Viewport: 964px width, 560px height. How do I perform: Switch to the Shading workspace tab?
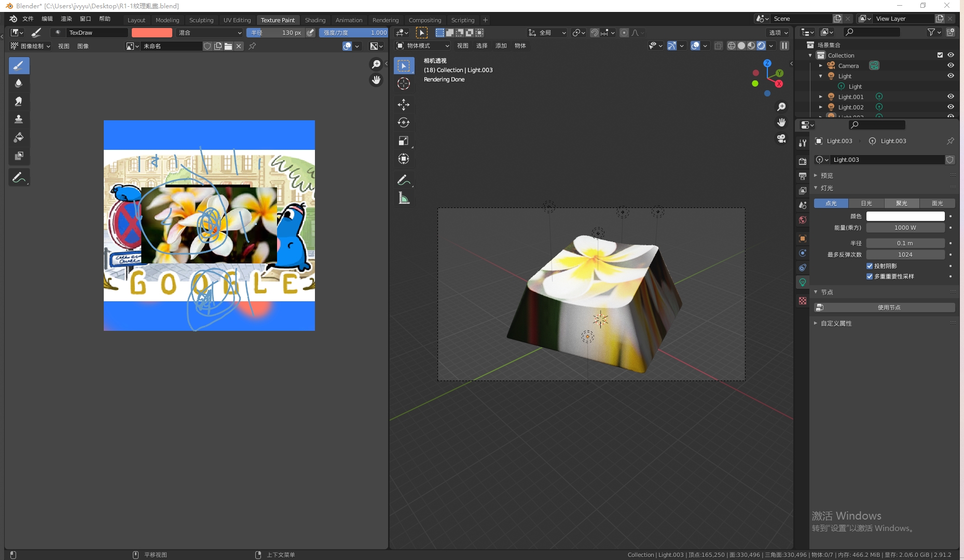point(315,20)
